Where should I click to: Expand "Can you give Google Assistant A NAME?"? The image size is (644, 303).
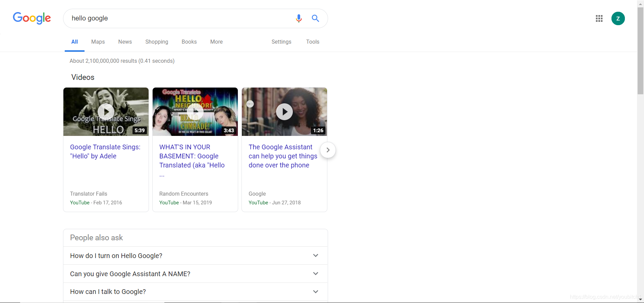click(x=196, y=274)
